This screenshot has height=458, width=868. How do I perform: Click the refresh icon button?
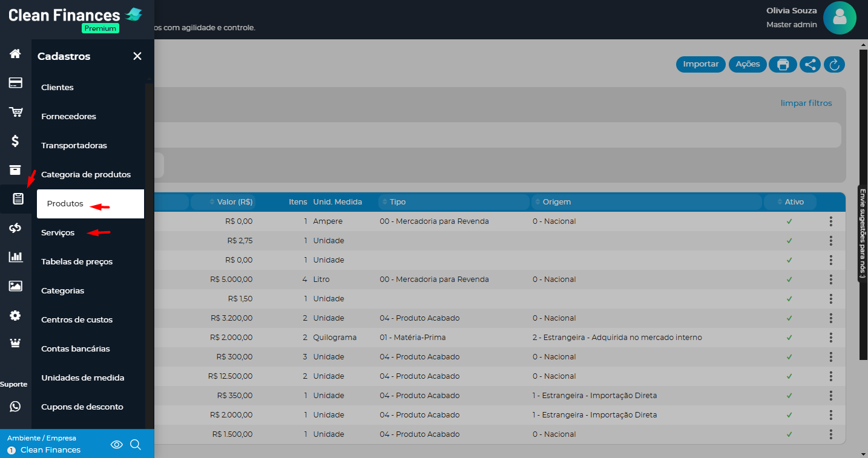834,64
